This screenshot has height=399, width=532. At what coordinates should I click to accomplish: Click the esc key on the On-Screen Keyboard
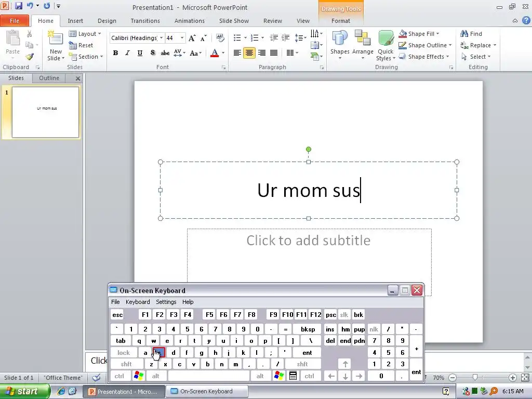117,315
